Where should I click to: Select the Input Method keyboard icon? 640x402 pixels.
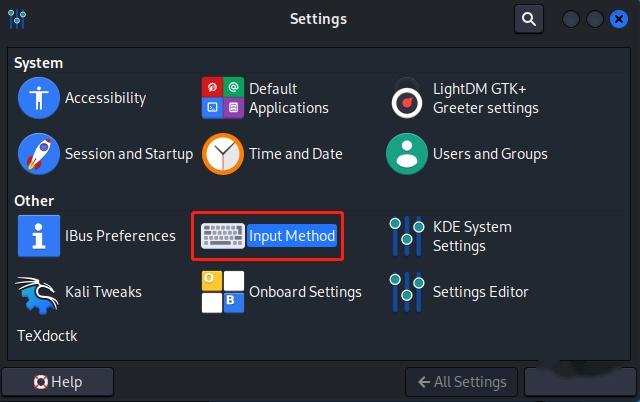(223, 236)
